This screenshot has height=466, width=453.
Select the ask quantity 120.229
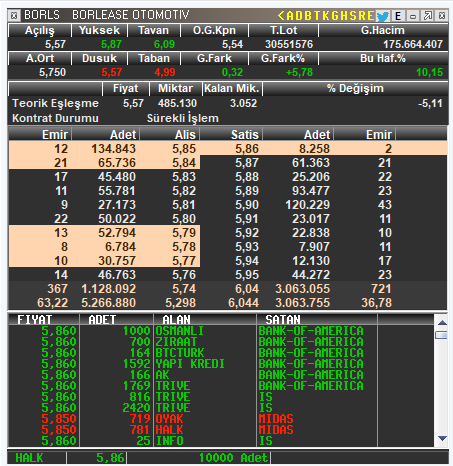(307, 205)
